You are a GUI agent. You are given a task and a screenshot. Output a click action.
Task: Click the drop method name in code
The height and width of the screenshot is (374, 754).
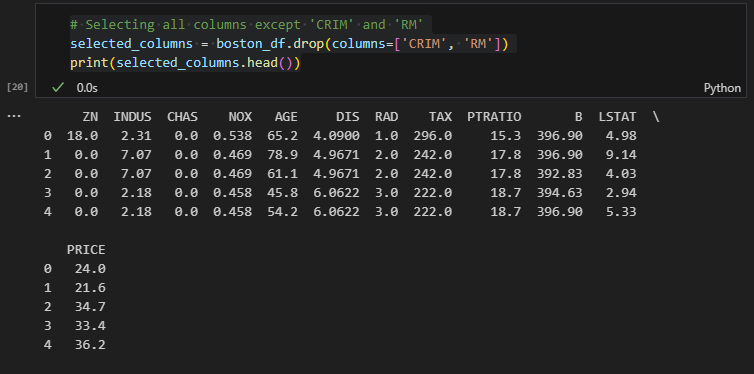(309, 44)
